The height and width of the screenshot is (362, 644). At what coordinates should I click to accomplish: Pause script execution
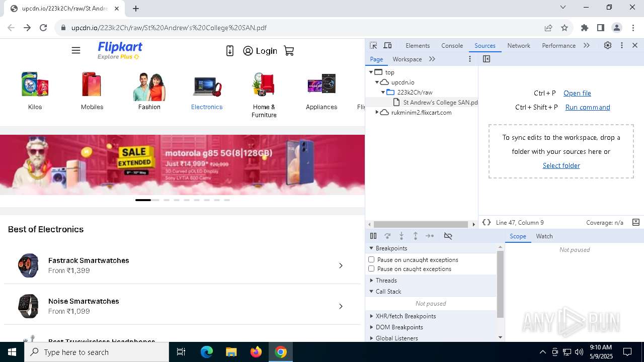point(373,236)
